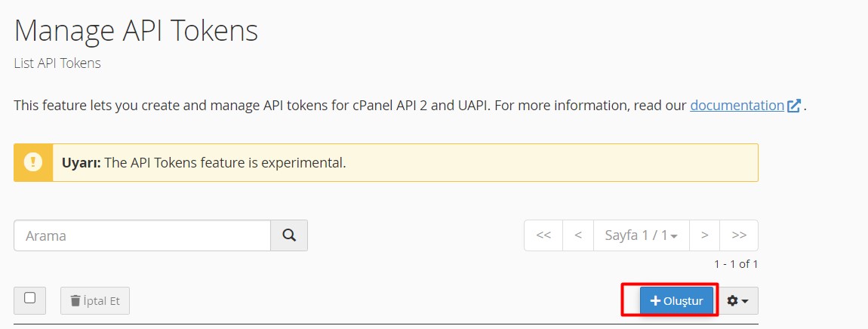
Task: Jump to first page with << button
Action: (543, 235)
